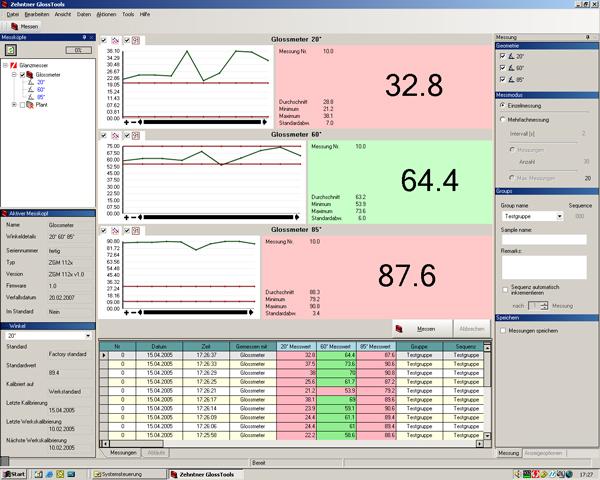Open the Group name dropdown
The height and width of the screenshot is (480, 600).
pos(559,215)
